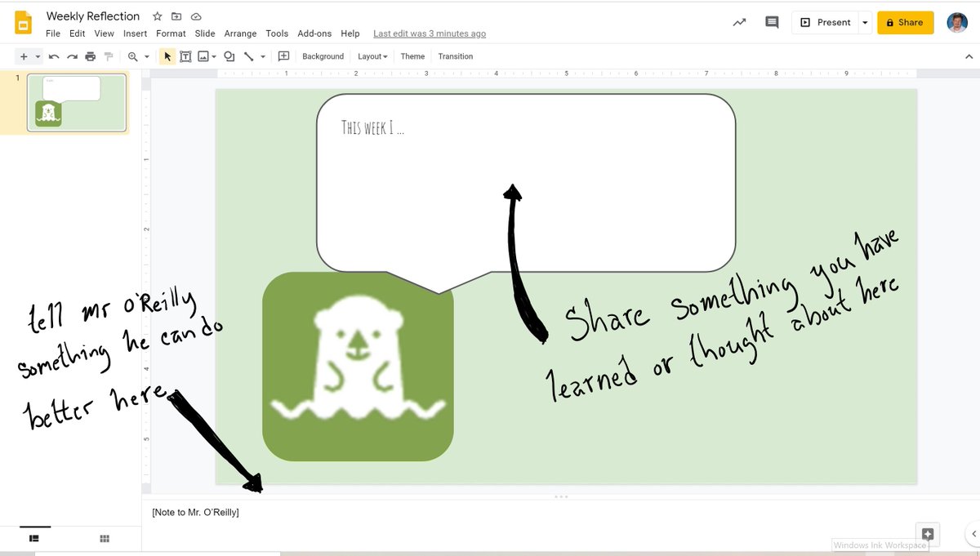
Task: Add a new slide with plus button
Action: [x=24, y=56]
